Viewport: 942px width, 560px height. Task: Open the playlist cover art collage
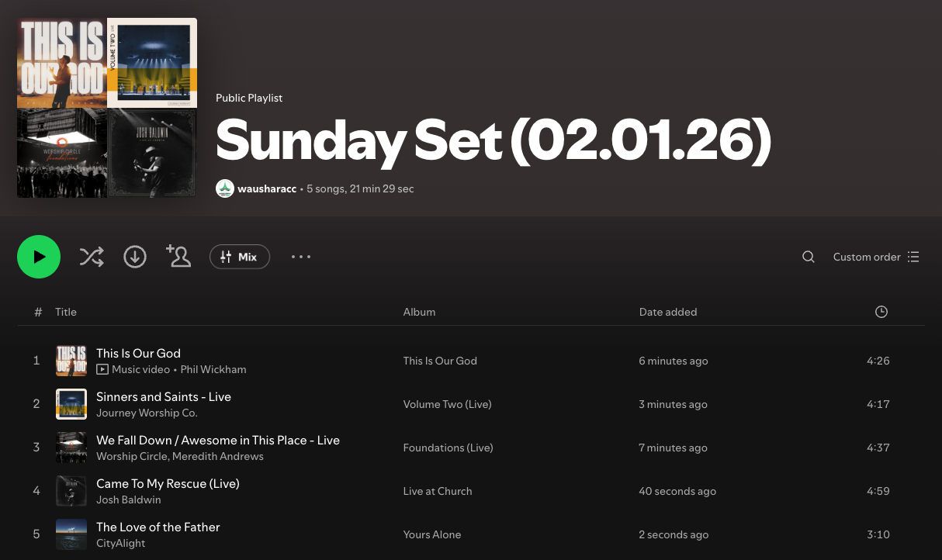point(107,108)
